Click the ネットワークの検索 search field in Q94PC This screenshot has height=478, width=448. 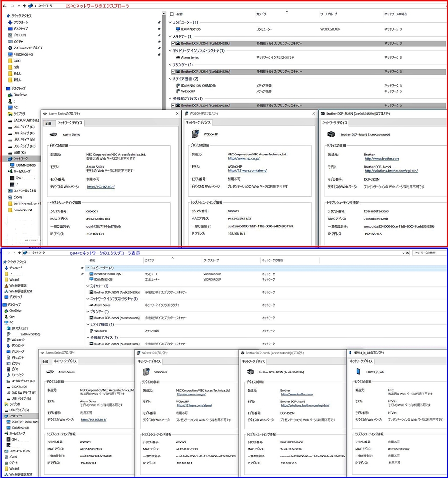429,253
